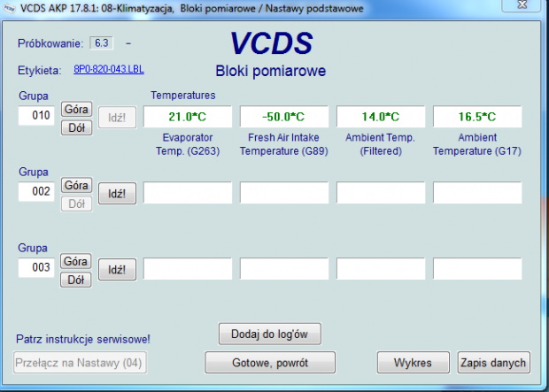The width and height of the screenshot is (549, 392).
Task: Click the Zapis danych button
Action: pos(494,363)
